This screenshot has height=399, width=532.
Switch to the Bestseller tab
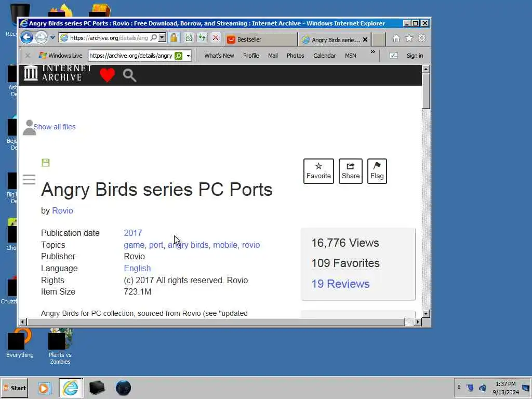tap(260, 39)
